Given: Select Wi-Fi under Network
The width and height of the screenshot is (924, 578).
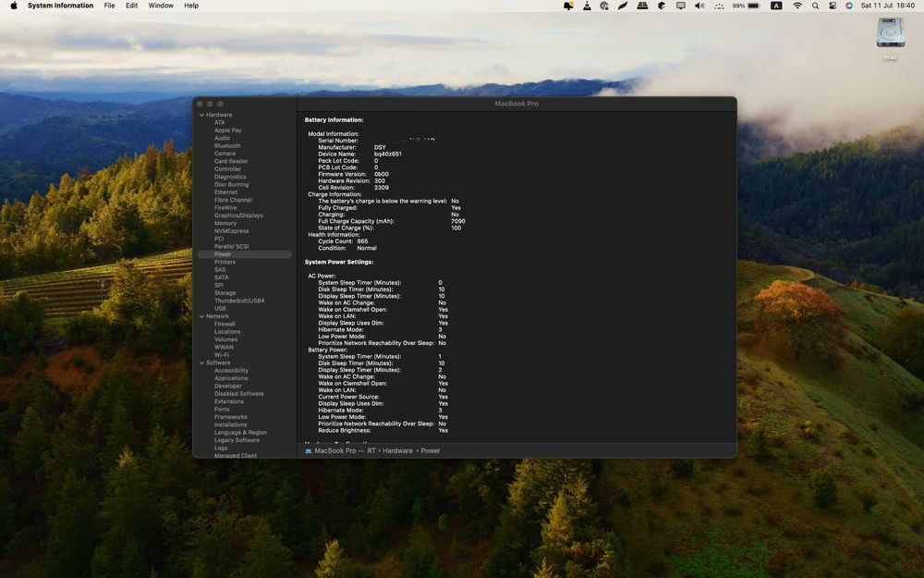Looking at the screenshot, I should pyautogui.click(x=222, y=355).
